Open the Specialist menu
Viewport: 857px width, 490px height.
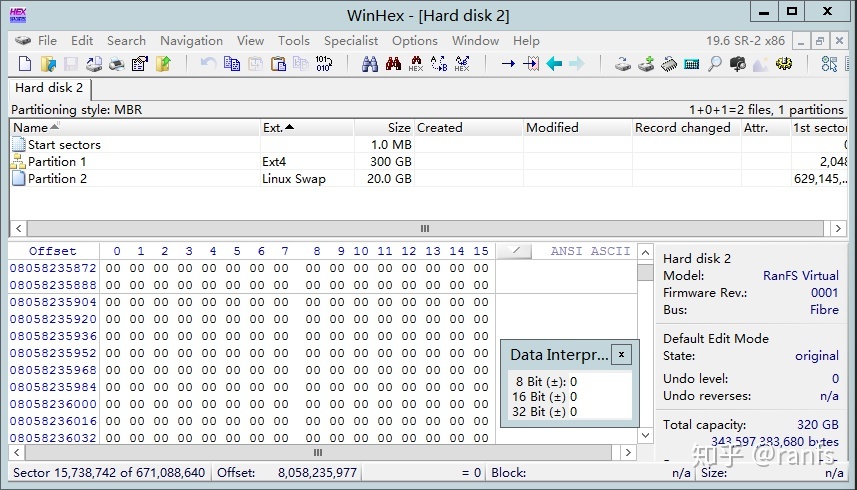(x=351, y=41)
